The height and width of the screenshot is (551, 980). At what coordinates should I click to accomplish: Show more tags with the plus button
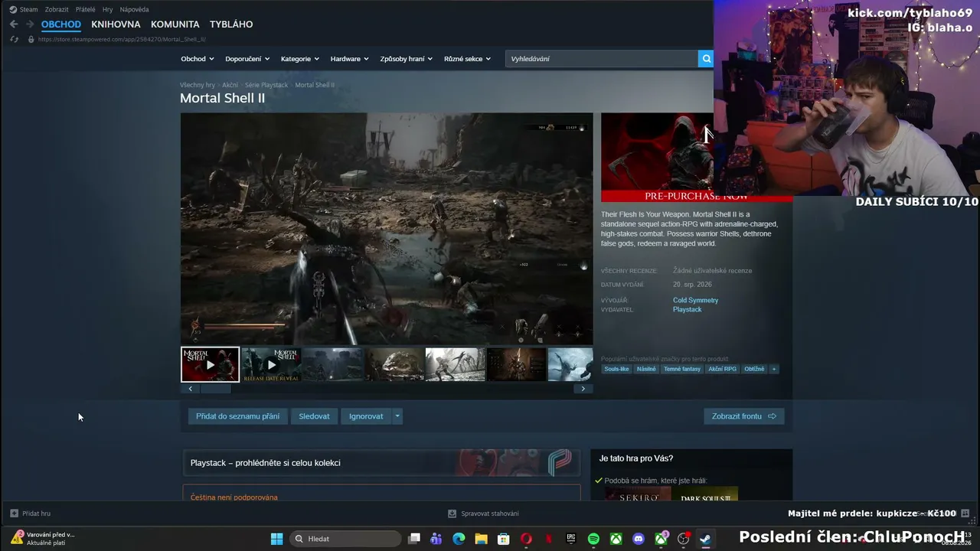click(774, 369)
